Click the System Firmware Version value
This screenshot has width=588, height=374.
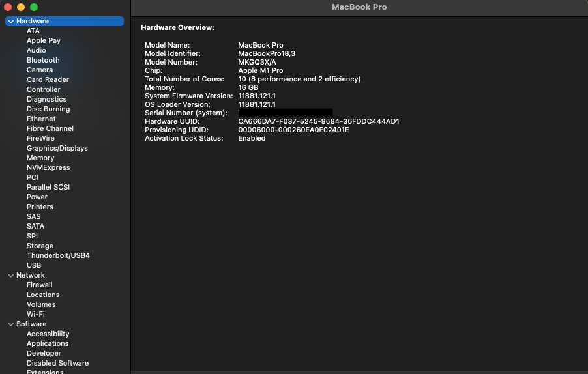[257, 96]
